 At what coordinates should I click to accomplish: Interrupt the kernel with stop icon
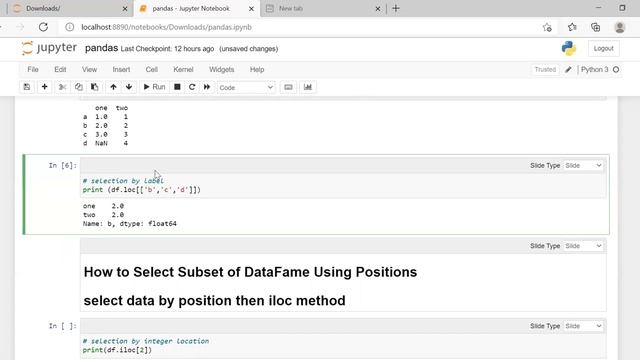pos(177,87)
